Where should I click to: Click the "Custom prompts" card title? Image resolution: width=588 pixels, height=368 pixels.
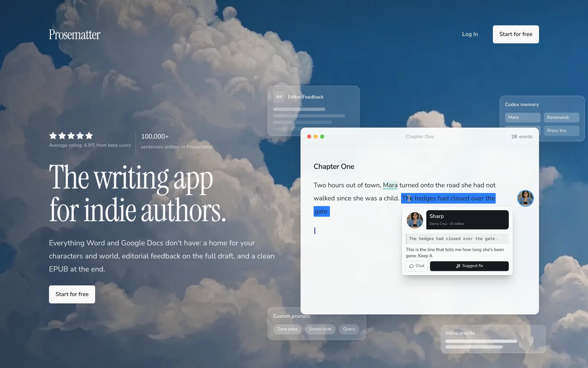pyautogui.click(x=292, y=316)
